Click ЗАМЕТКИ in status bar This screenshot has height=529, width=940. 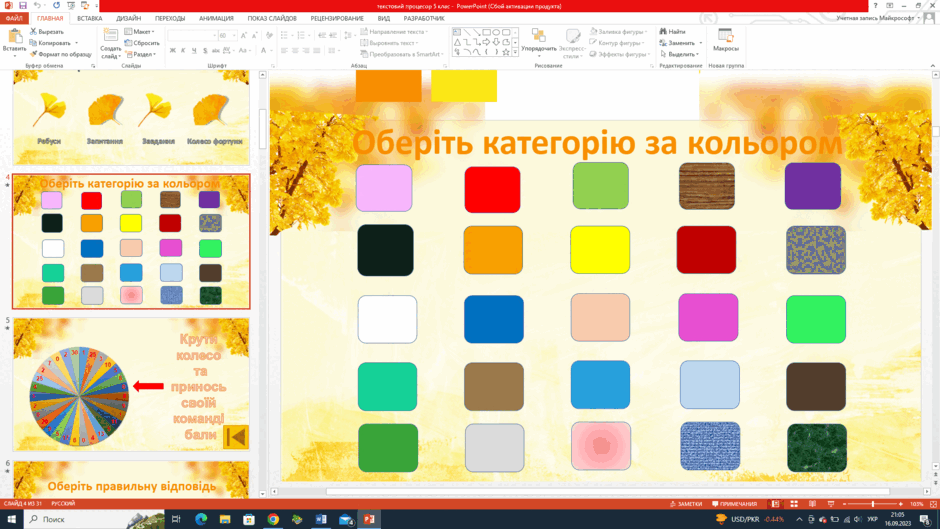tap(686, 504)
